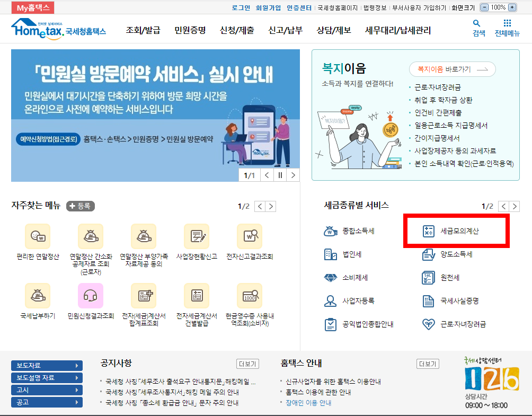Pause the banner slideshow
The width and height of the screenshot is (532, 416).
pyautogui.click(x=280, y=175)
